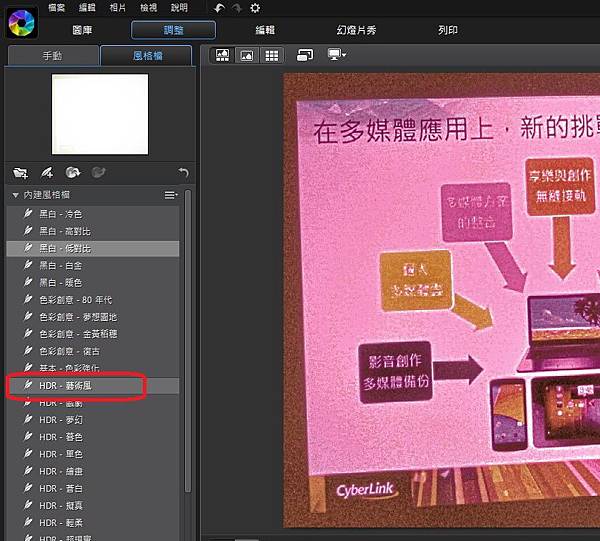Image resolution: width=600 pixels, height=541 pixels.
Task: Click the reset arrow icon above preset list
Action: [x=184, y=173]
